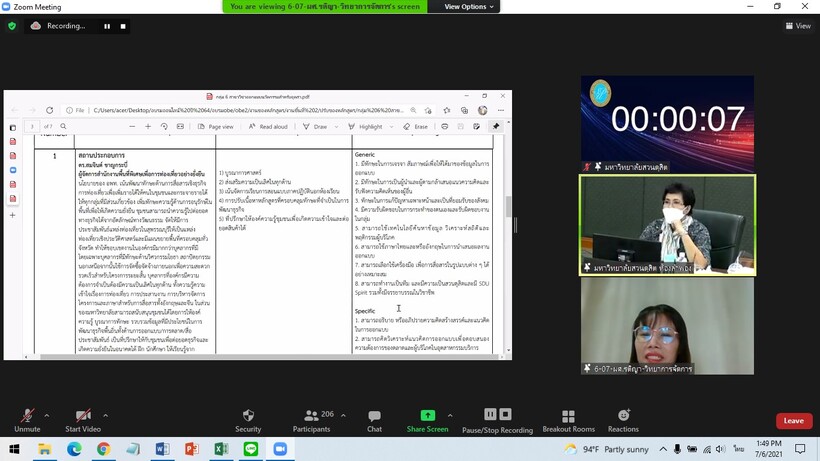The image size is (820, 461).
Task: Open the Reactions menu
Action: (623, 421)
